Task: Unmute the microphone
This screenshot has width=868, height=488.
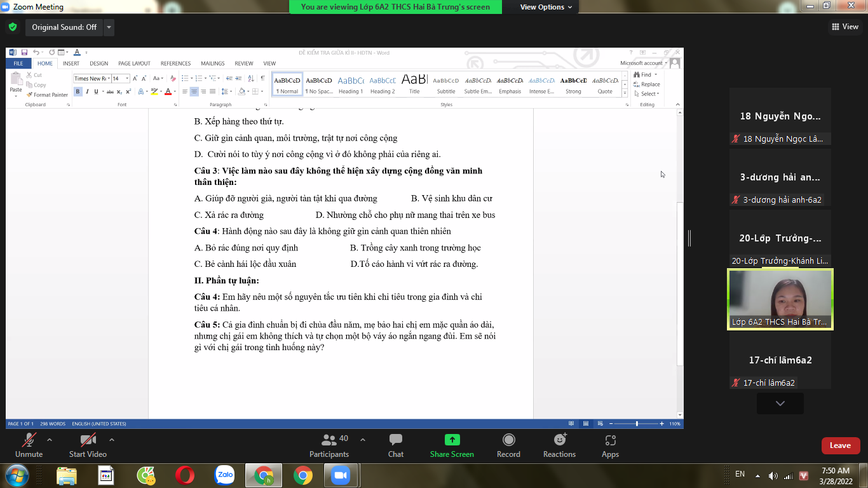Action: click(29, 445)
